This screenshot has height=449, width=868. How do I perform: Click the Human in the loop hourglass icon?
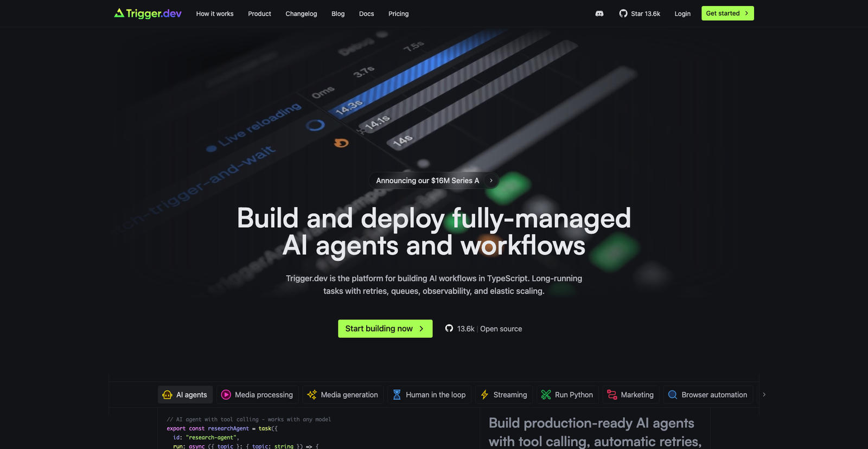coord(397,395)
